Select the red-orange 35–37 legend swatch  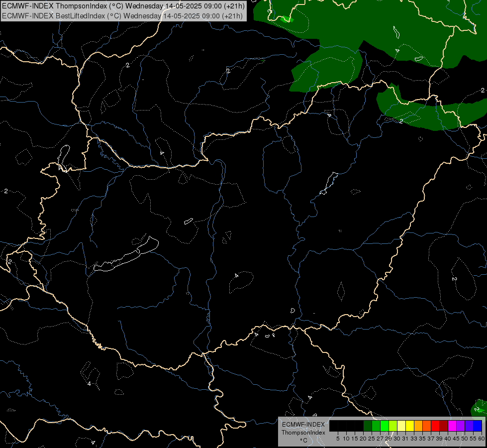pyautogui.click(x=427, y=426)
